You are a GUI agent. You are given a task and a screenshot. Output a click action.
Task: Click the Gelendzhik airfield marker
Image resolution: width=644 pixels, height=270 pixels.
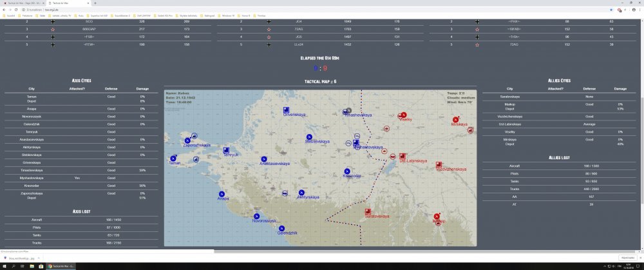point(281,227)
